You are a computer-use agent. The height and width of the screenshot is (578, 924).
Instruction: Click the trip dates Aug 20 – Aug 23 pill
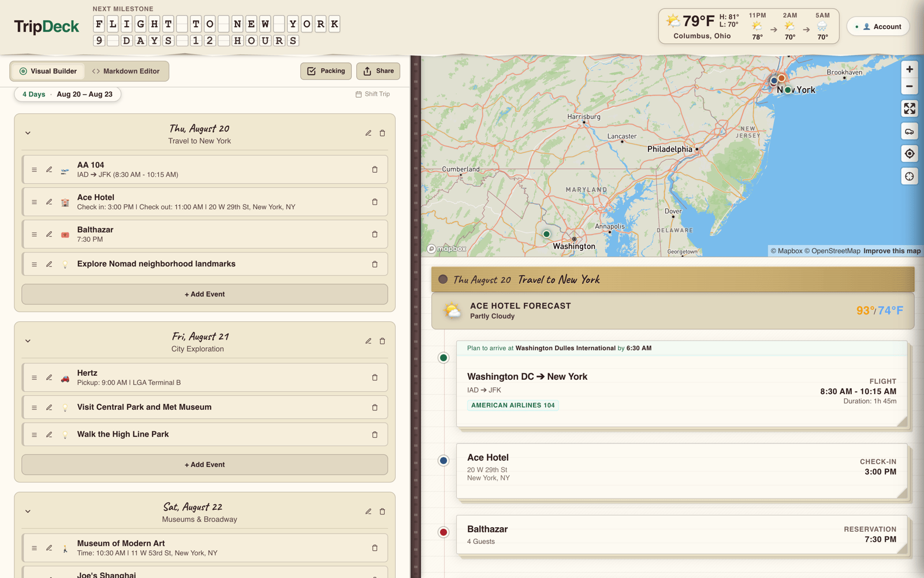coord(68,94)
